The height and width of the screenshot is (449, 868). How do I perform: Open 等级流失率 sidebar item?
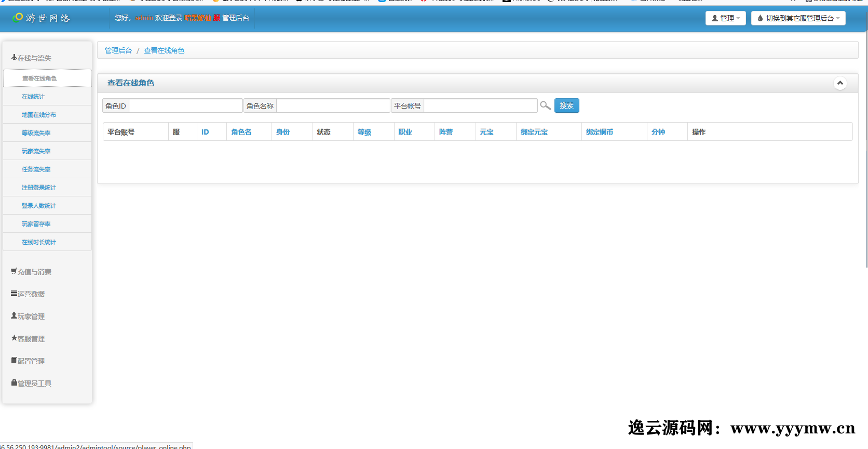click(47, 133)
